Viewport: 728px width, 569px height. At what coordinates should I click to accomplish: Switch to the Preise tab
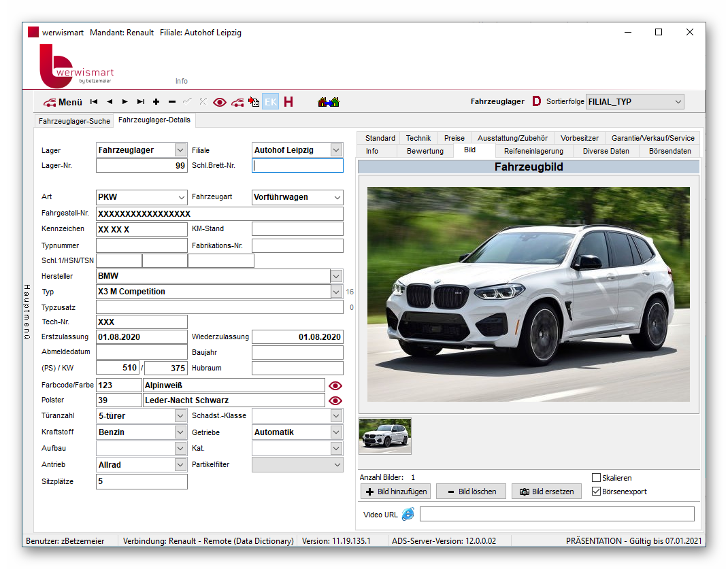click(x=454, y=138)
